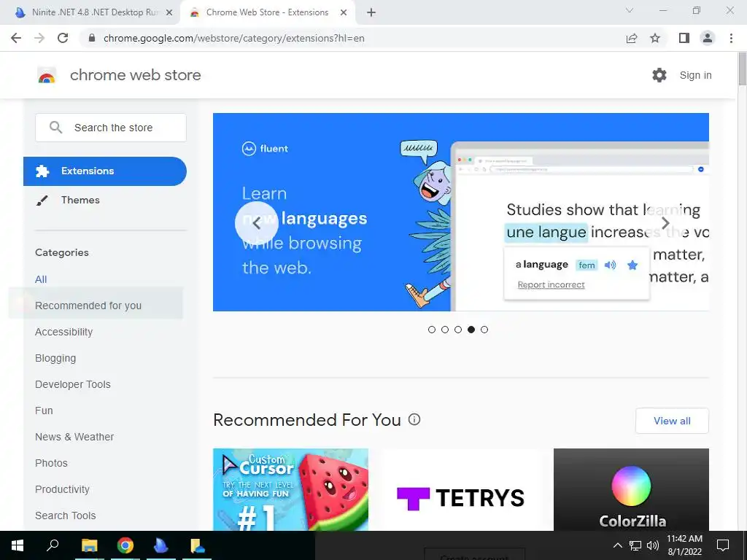This screenshot has height=560, width=747.
Task: Select second carousel dot
Action: 445,330
